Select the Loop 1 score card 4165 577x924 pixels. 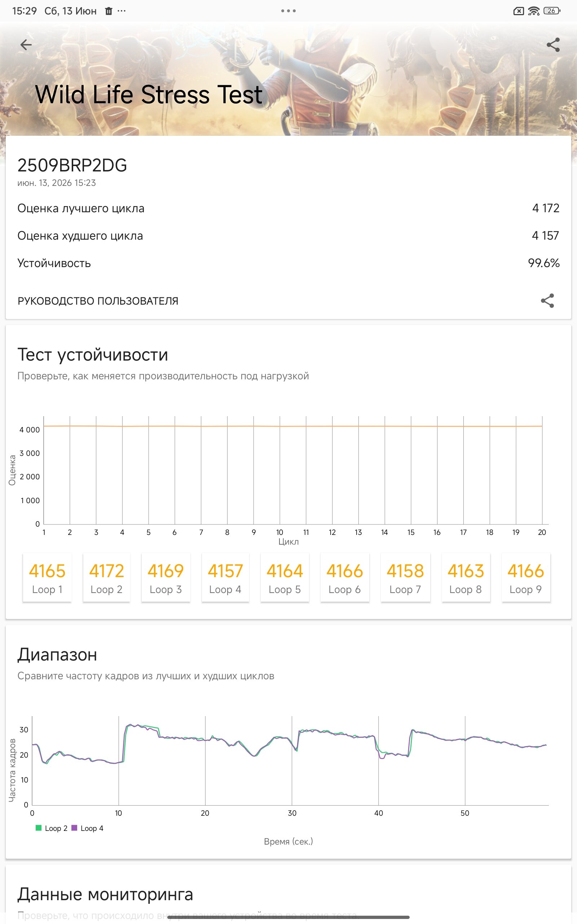(47, 577)
